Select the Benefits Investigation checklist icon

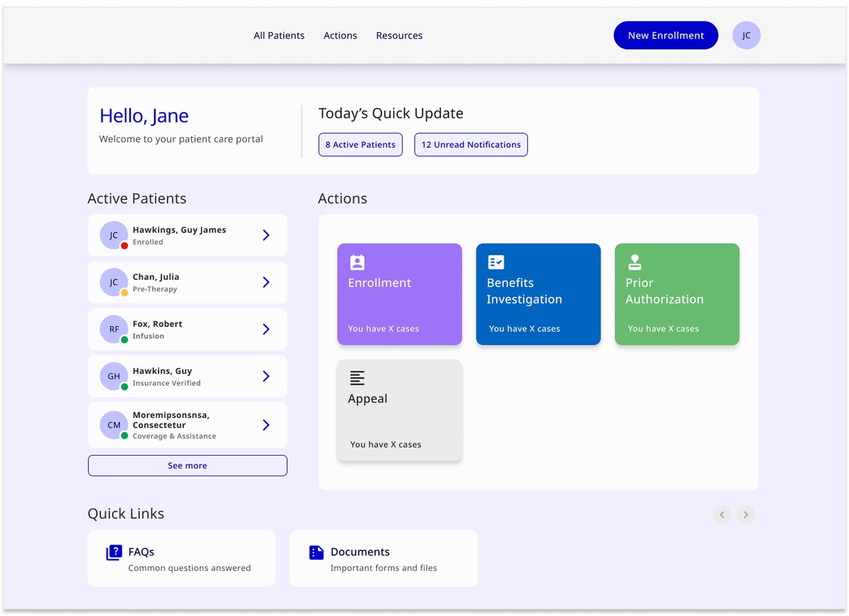(495, 262)
